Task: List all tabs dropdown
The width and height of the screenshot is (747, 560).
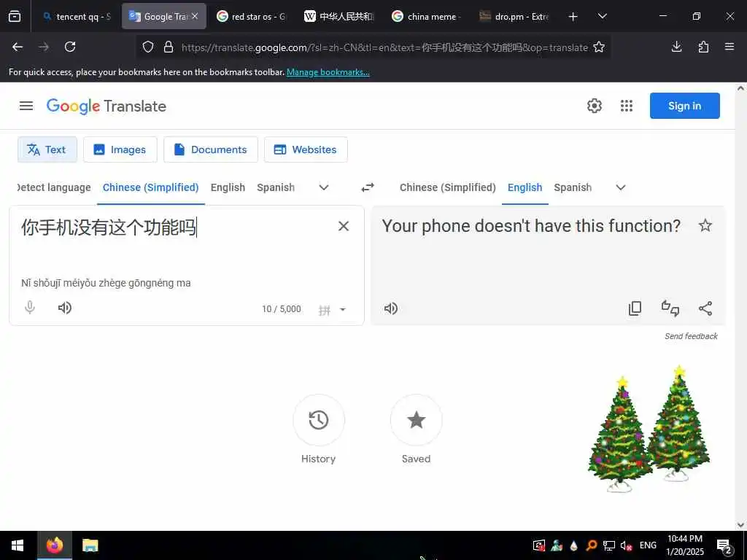Action: click(x=602, y=16)
